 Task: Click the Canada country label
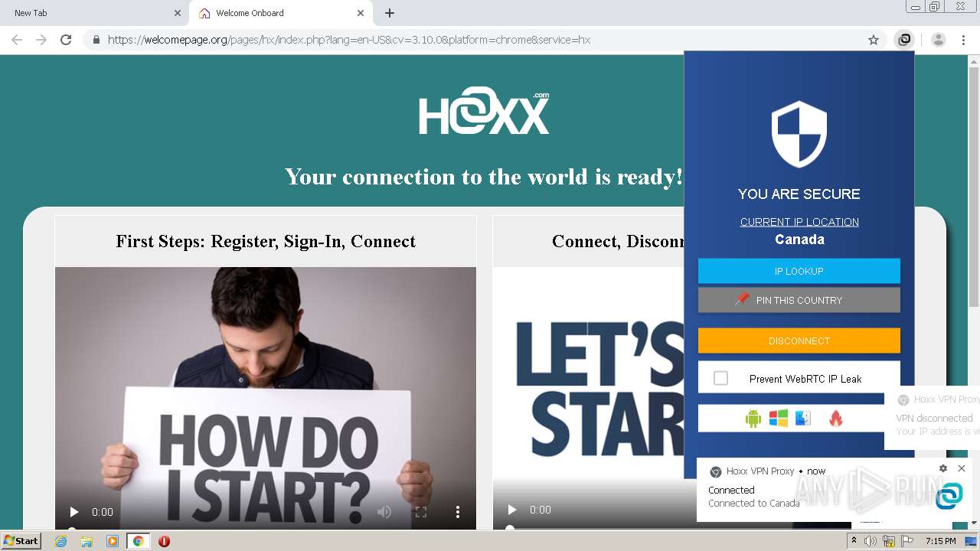(x=799, y=240)
